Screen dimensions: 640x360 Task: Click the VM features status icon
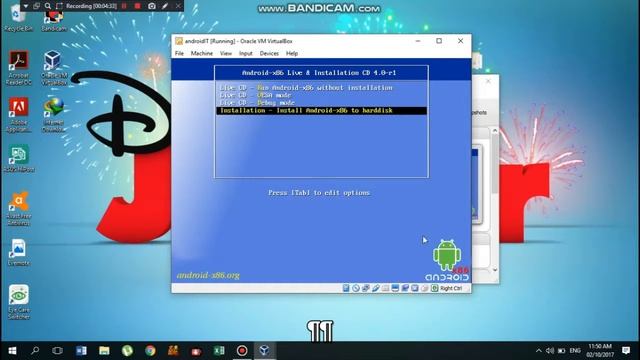(x=415, y=288)
